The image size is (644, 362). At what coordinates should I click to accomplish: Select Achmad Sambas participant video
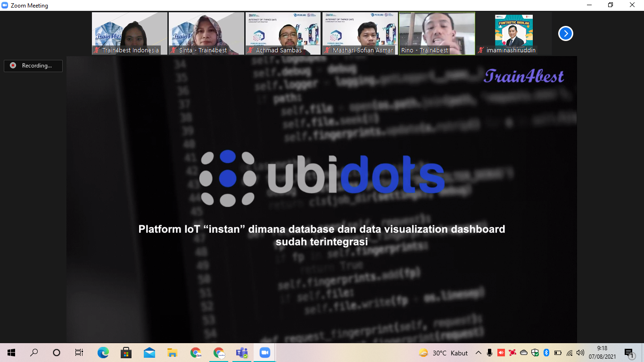coord(283,33)
